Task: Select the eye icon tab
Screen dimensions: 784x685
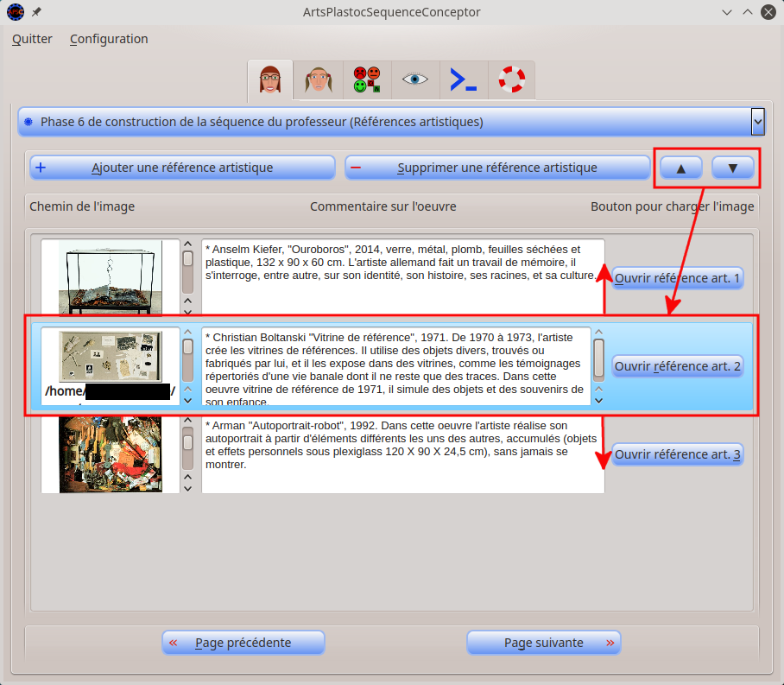Action: [x=415, y=80]
